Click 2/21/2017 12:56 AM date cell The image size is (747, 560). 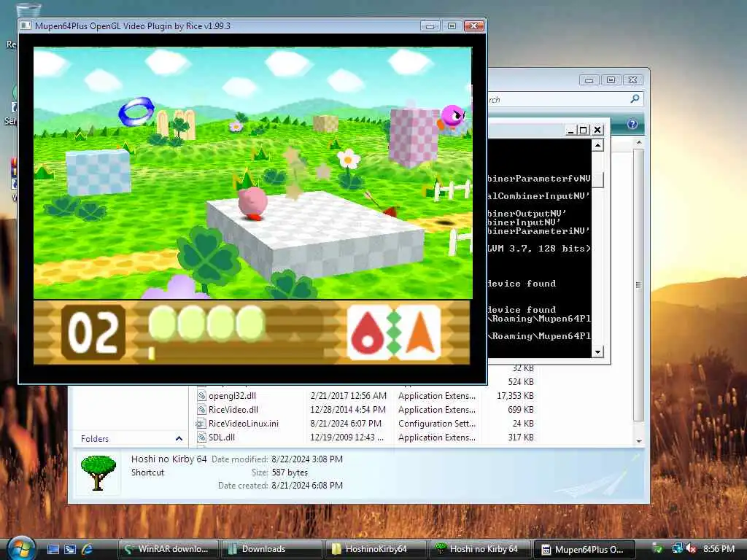[x=348, y=396]
